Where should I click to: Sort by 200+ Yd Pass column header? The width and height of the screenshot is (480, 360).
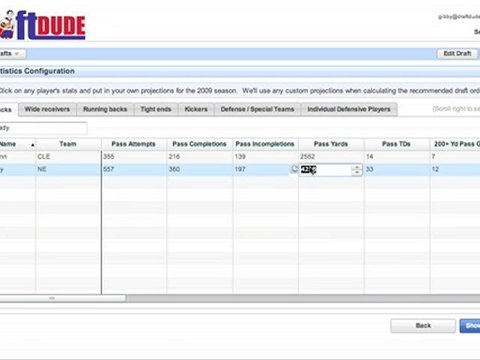pyautogui.click(x=455, y=144)
